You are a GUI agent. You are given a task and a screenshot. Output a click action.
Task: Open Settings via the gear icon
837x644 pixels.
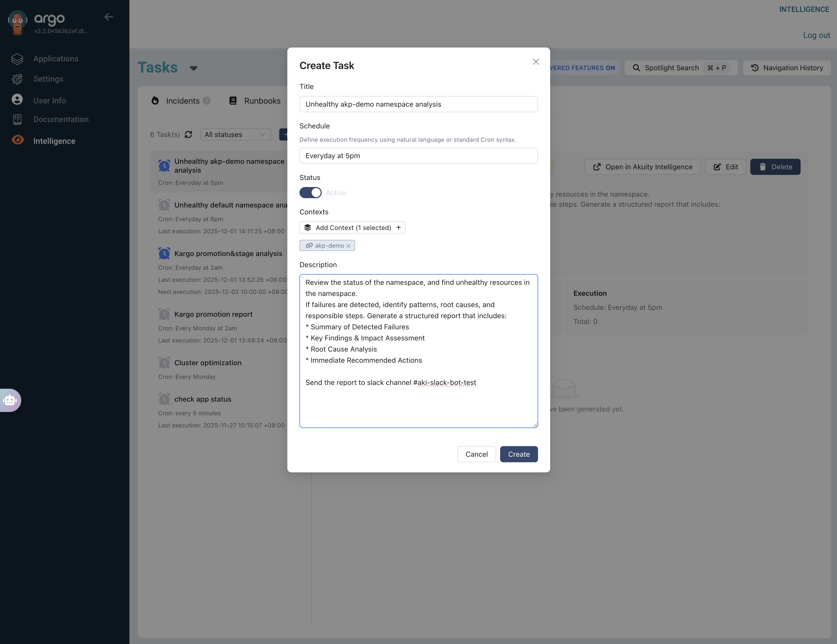(17, 79)
